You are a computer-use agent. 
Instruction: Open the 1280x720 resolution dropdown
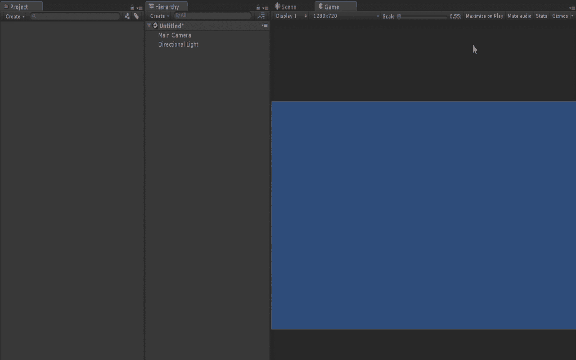click(345, 16)
